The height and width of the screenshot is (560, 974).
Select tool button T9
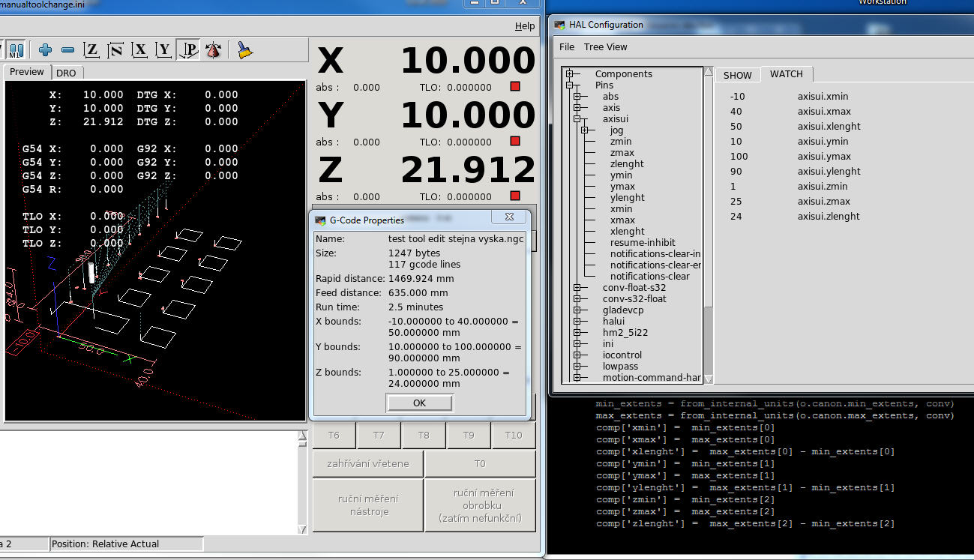pos(469,436)
